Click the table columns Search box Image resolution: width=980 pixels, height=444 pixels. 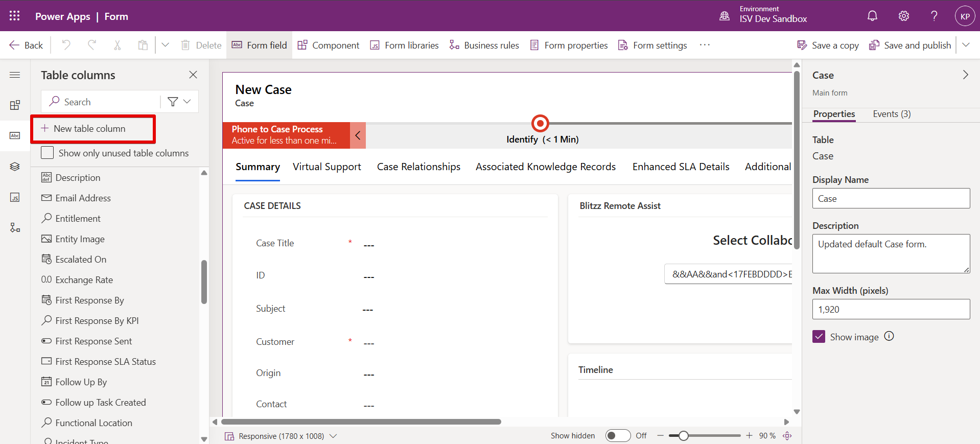click(x=101, y=102)
